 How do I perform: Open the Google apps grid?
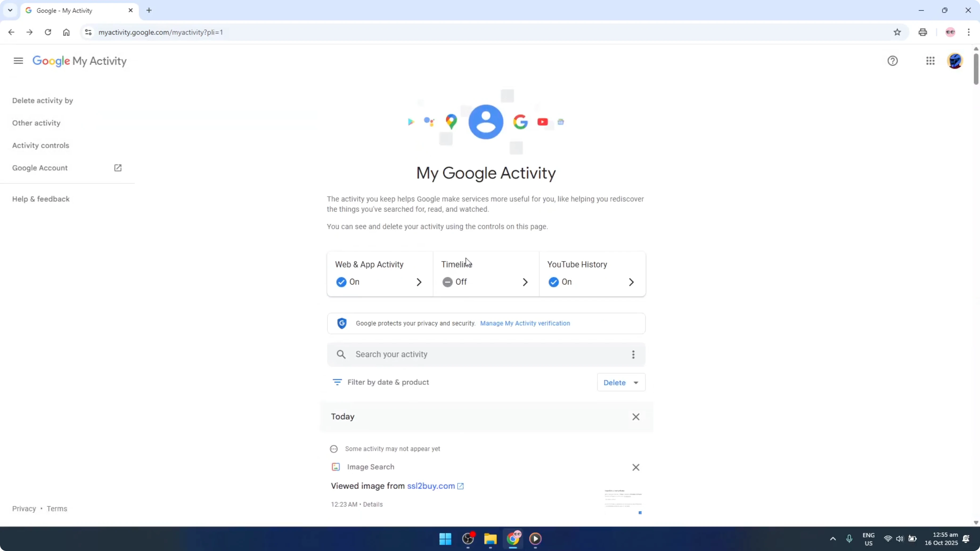pos(930,61)
